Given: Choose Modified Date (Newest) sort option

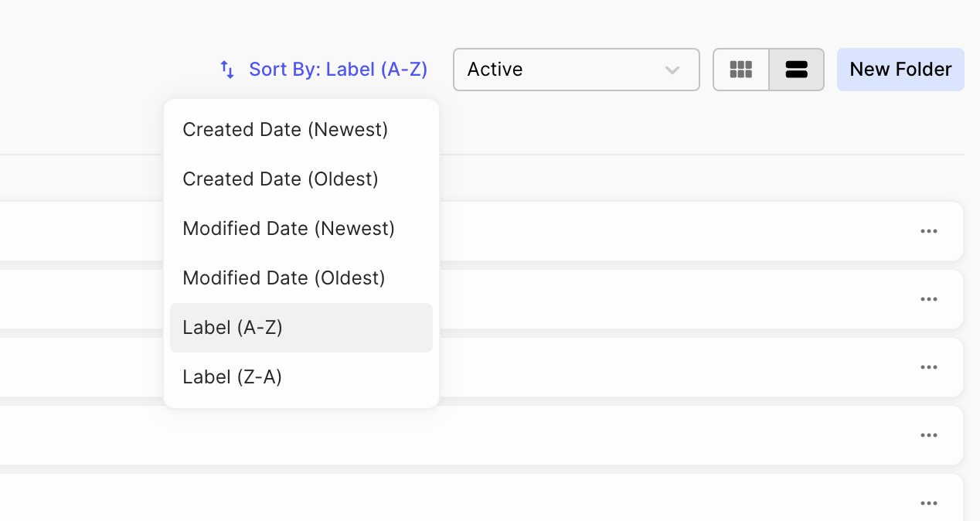Looking at the screenshot, I should pos(288,229).
